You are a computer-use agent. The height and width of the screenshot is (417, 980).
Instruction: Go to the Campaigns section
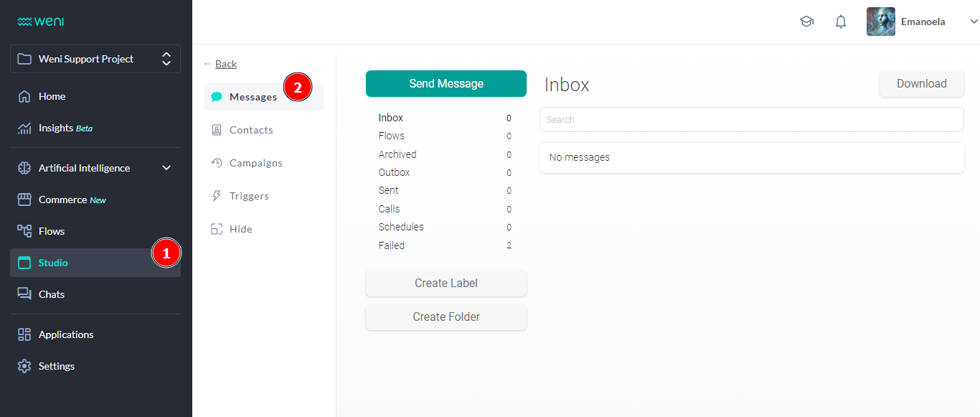255,163
